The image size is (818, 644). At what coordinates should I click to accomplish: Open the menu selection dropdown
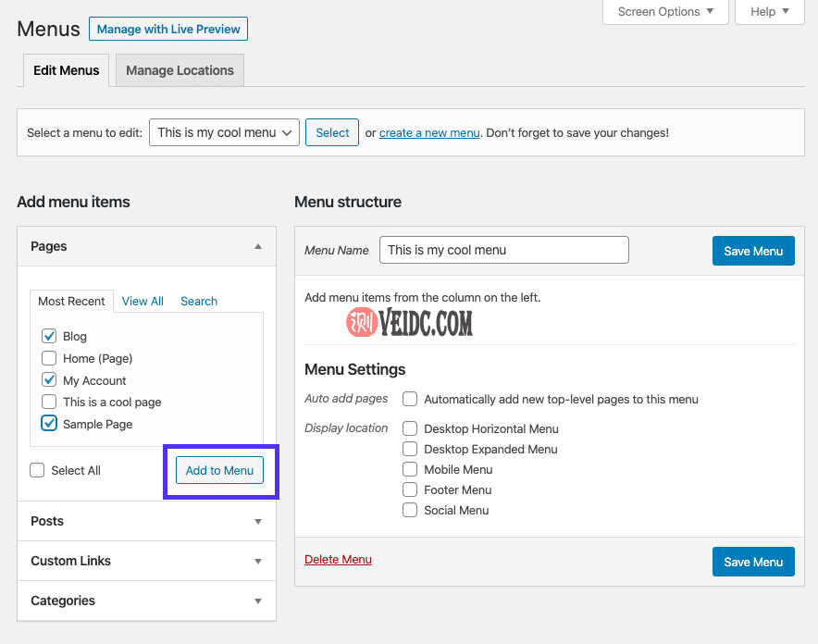pos(225,132)
